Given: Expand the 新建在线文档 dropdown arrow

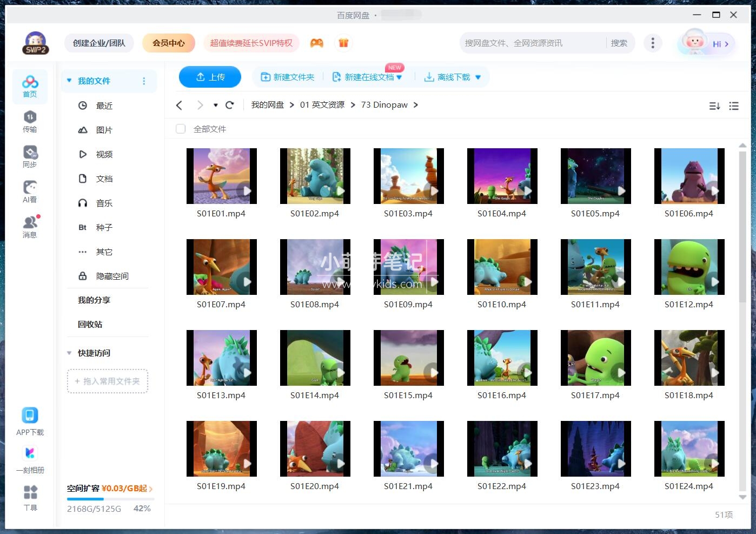Looking at the screenshot, I should pos(399,77).
